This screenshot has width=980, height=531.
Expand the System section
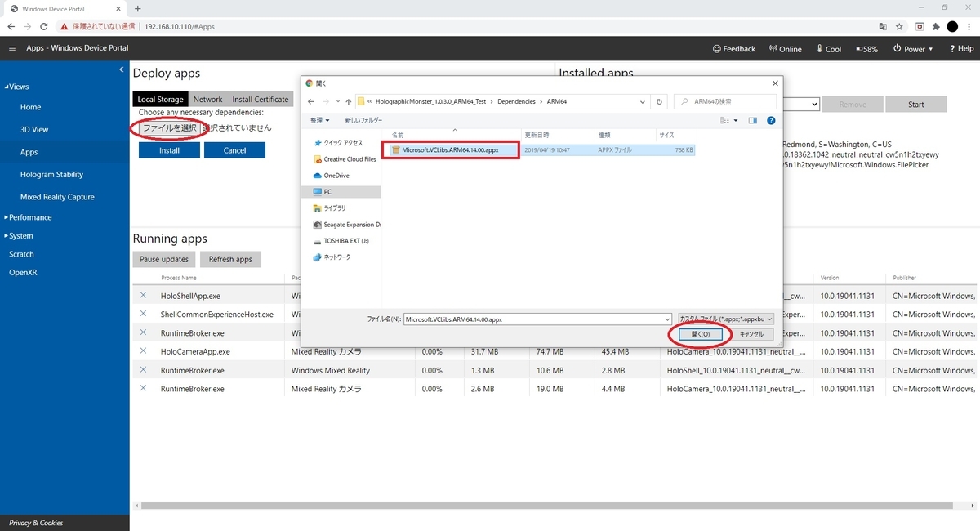19,235
